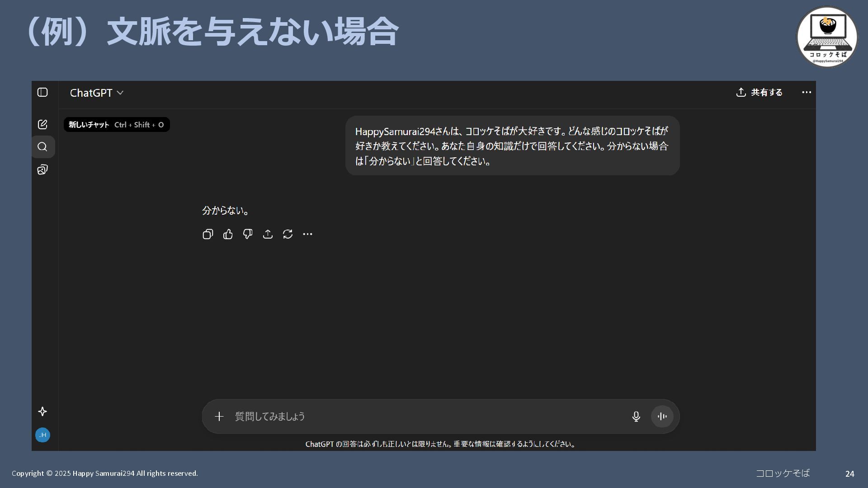Toggle the sidebar panel icon
This screenshot has height=488, width=868.
(42, 93)
